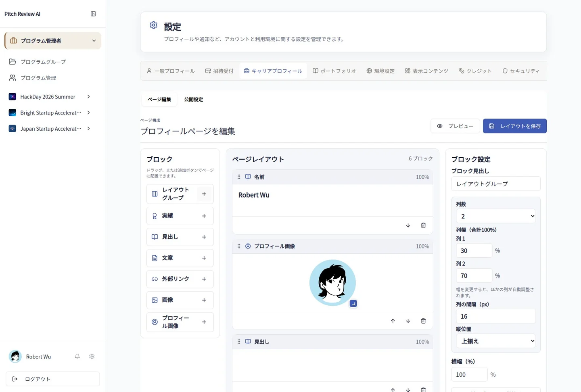Delete the プロフィール画像 block

click(x=423, y=321)
